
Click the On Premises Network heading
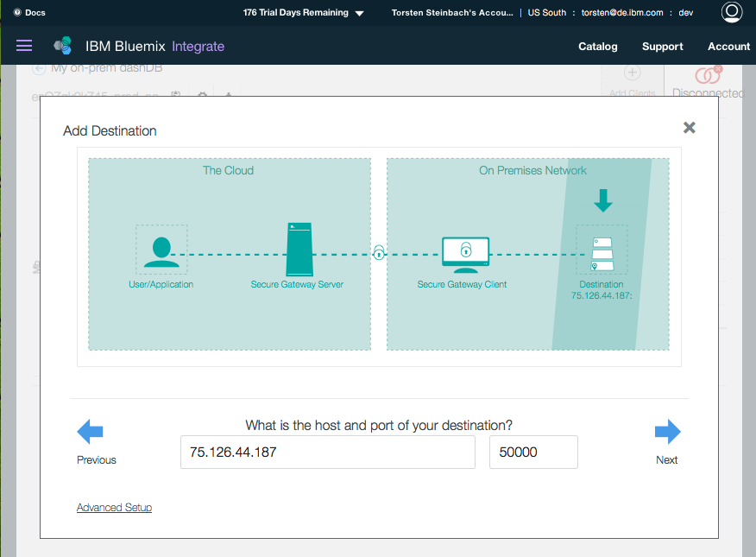click(532, 170)
